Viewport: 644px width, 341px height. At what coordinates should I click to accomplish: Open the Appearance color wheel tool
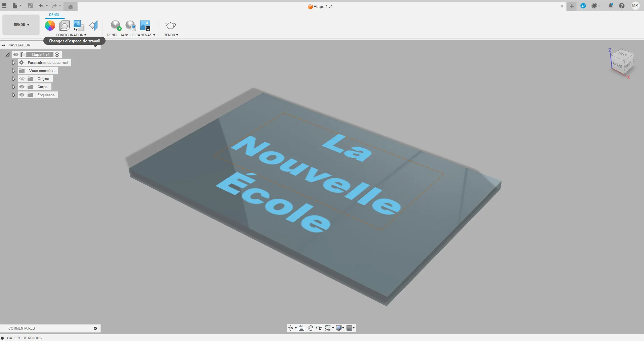(50, 26)
